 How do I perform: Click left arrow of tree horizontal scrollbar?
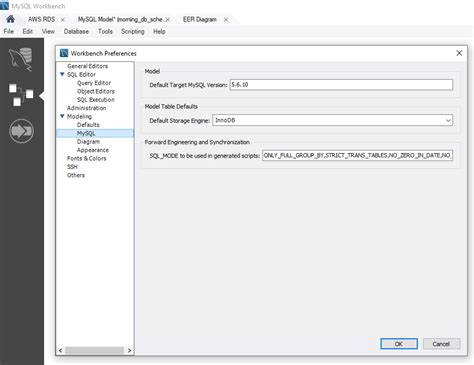tap(60, 351)
